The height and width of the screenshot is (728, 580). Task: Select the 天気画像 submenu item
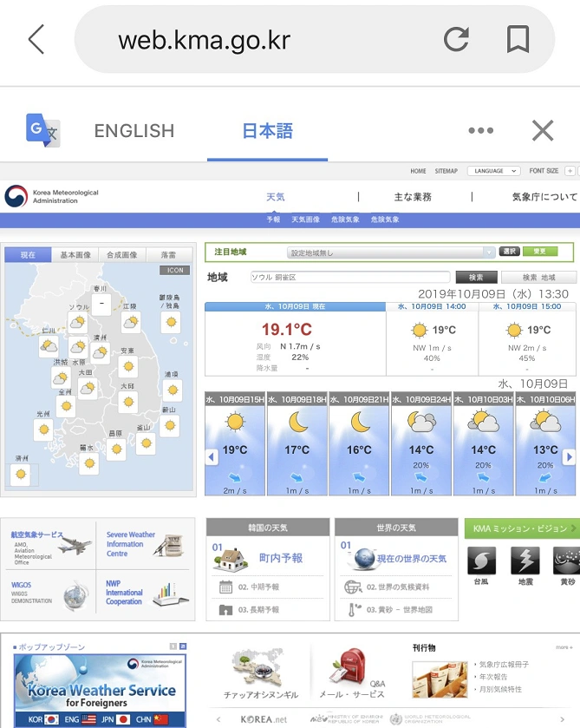click(306, 220)
